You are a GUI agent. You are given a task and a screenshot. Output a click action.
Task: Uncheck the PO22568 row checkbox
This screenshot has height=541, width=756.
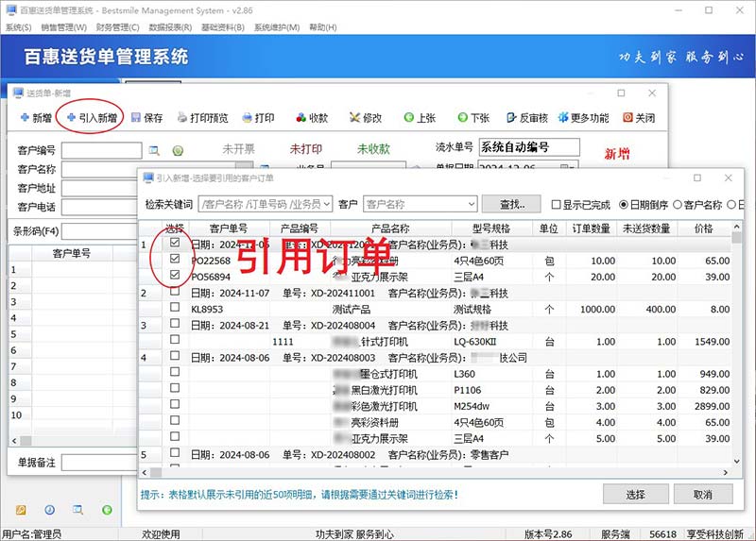[x=175, y=259]
